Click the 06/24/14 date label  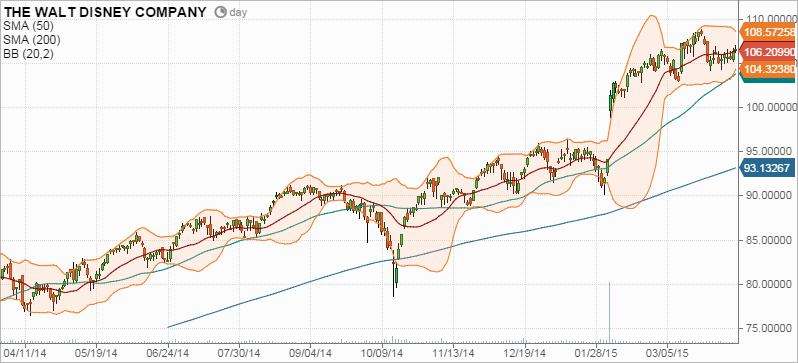click(168, 352)
